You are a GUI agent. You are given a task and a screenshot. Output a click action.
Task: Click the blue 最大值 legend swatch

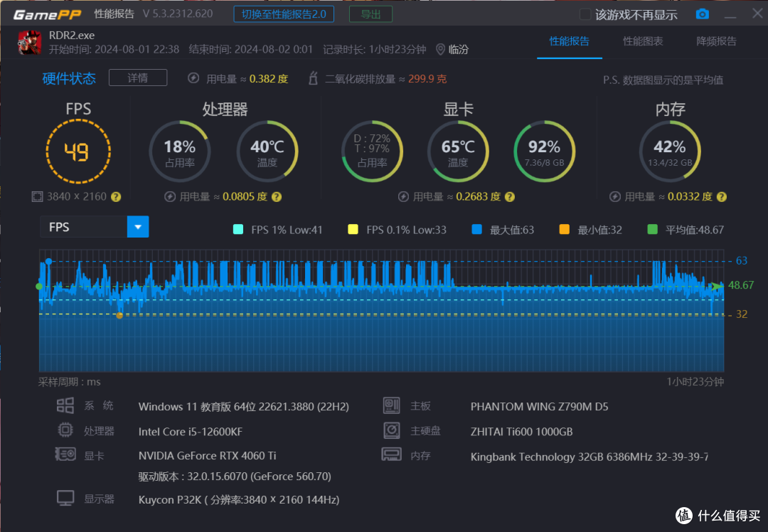click(x=476, y=229)
